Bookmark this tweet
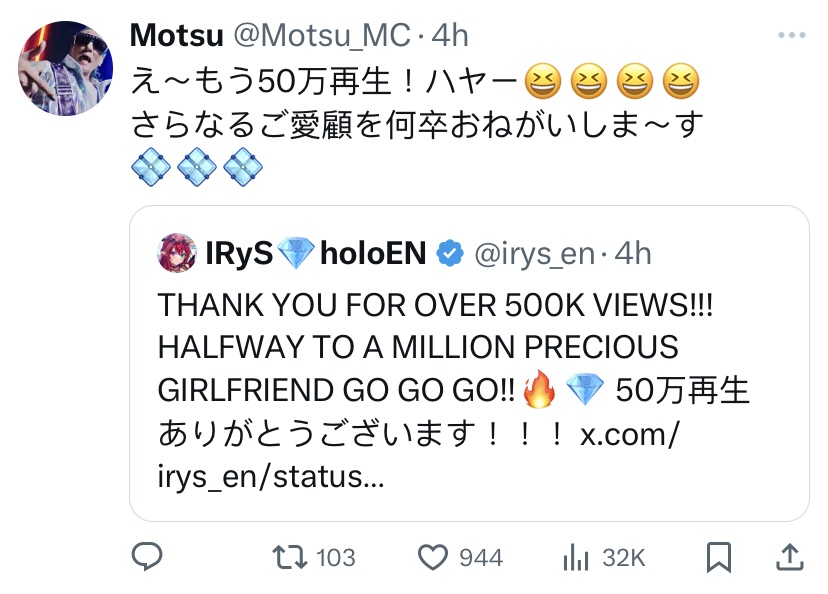The image size is (828, 594). tap(719, 558)
